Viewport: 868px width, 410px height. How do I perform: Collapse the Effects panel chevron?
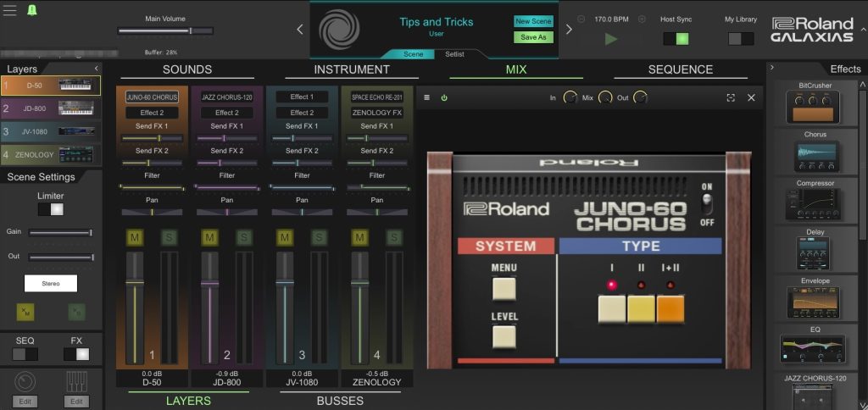click(x=773, y=68)
